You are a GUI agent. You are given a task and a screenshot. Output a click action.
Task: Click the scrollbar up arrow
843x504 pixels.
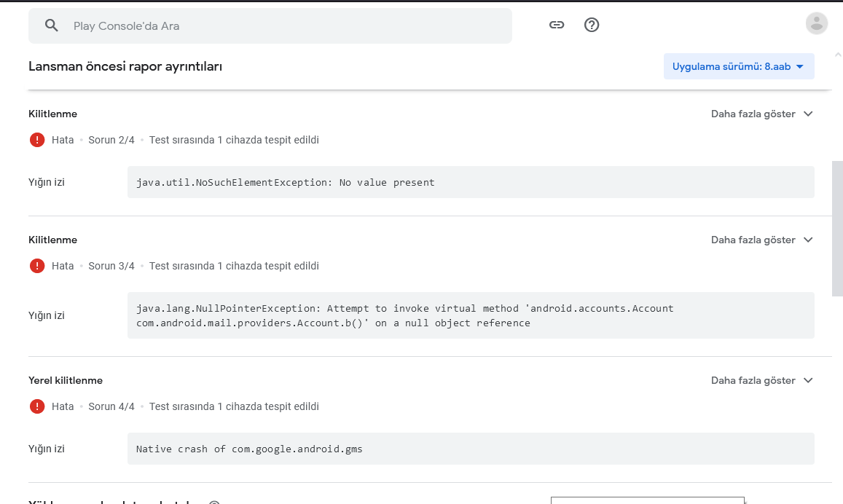[838, 55]
